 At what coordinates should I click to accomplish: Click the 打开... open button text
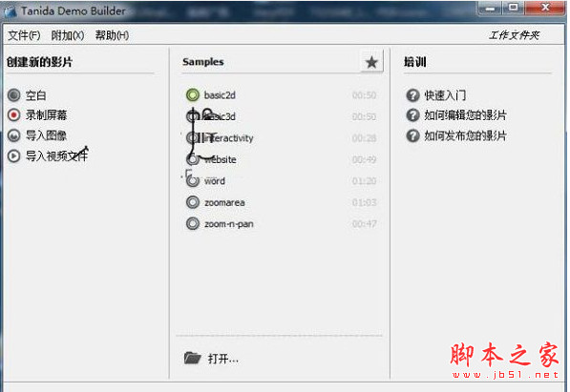222,359
